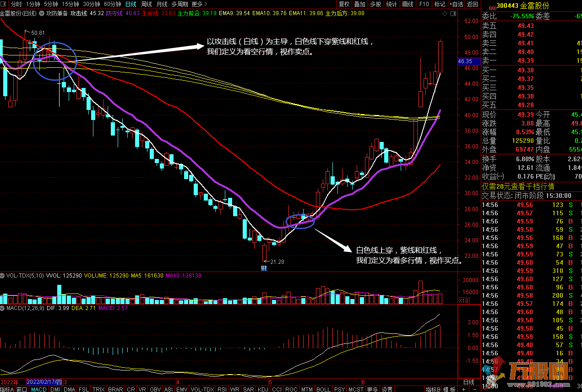Click the 复权 button

click(344, 4)
